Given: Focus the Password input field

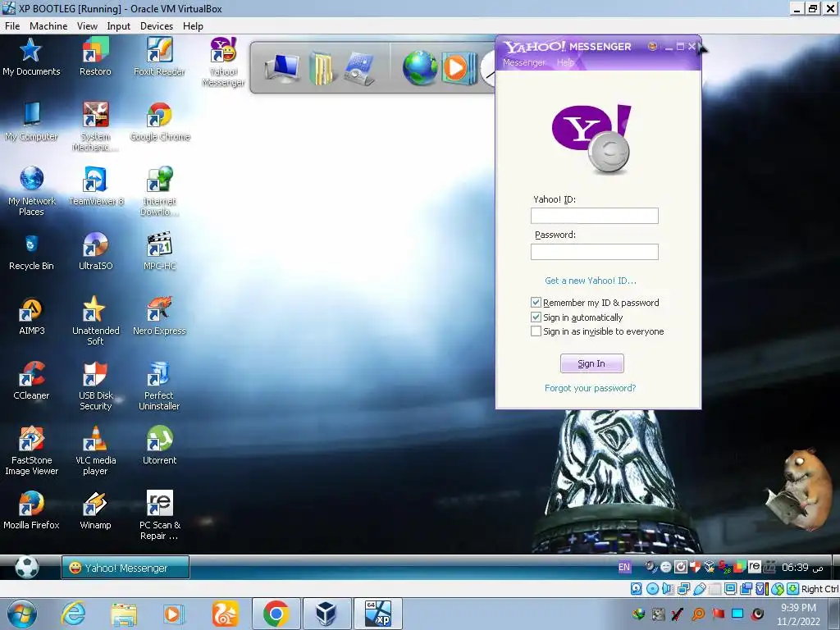Looking at the screenshot, I should 594,252.
